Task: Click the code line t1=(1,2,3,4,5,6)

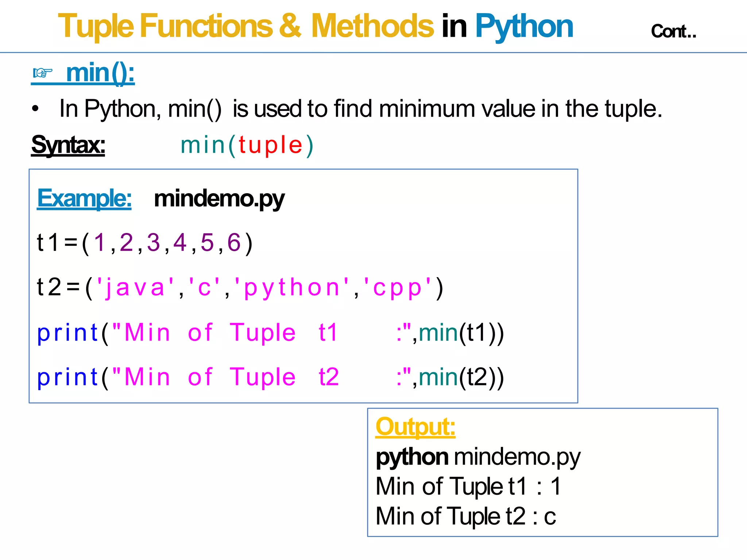Action: coord(145,243)
